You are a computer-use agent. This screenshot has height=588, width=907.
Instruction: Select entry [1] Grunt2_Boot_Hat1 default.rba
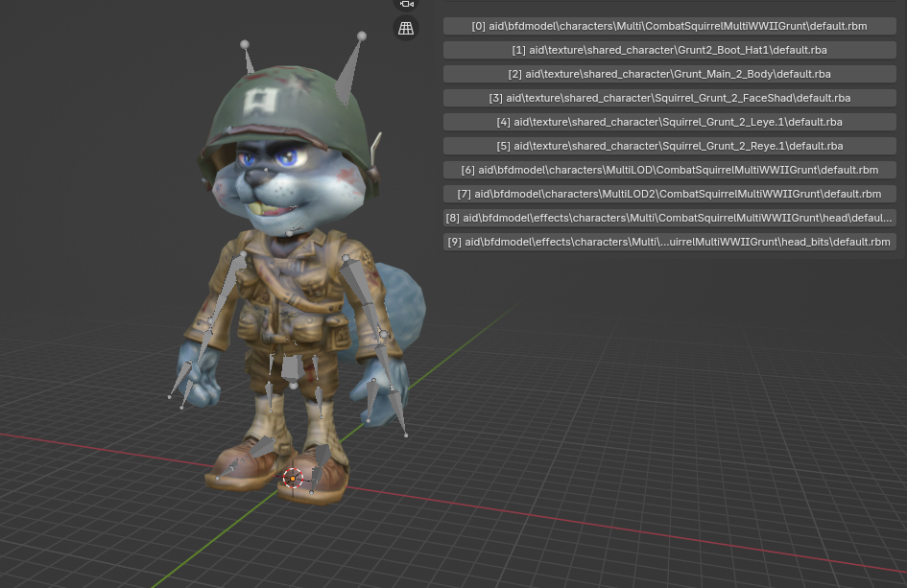coord(669,50)
